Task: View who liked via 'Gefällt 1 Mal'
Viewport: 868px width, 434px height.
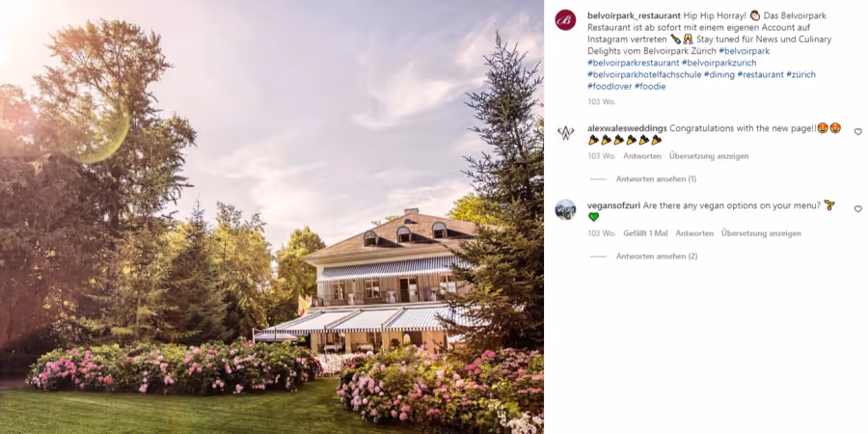Action: point(645,233)
